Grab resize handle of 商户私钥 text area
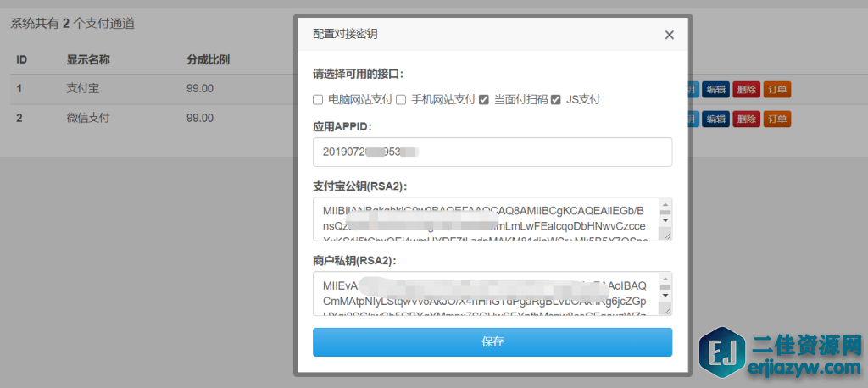 [x=667, y=311]
